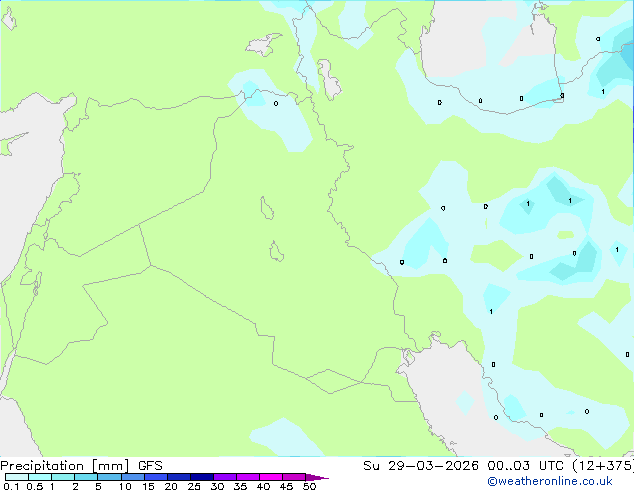Select the 30–35 mm purple legend swatch
This screenshot has height=490, width=634.
[225, 477]
